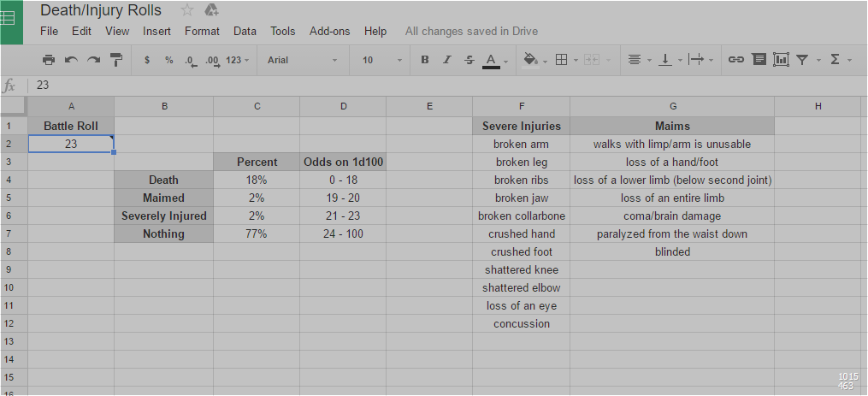Select the 'shattered knee' cell
The width and height of the screenshot is (868, 396).
(522, 269)
